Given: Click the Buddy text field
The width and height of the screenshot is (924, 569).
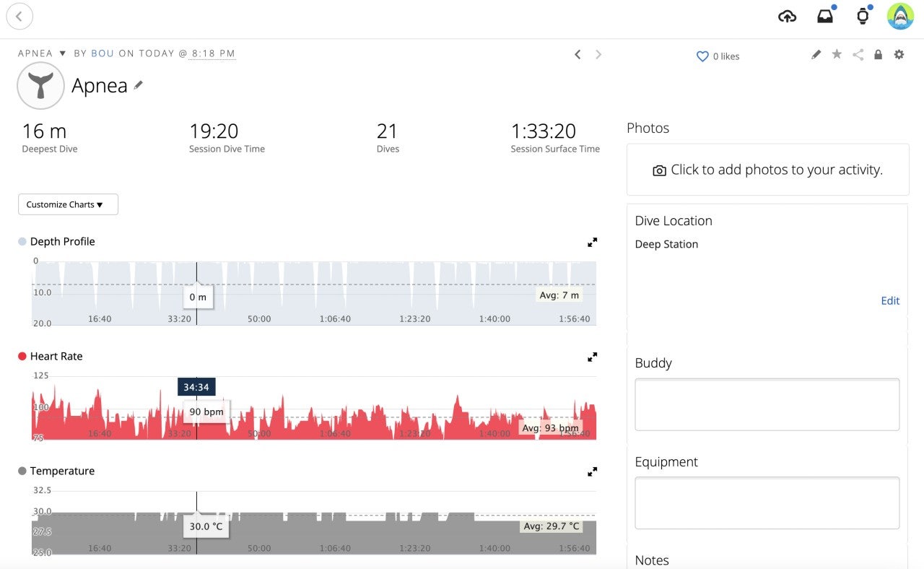Looking at the screenshot, I should point(767,404).
